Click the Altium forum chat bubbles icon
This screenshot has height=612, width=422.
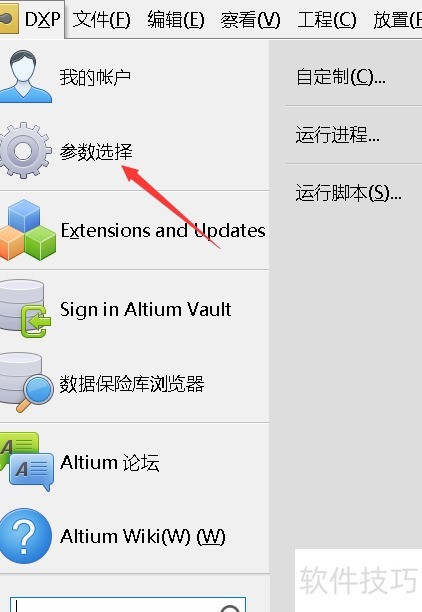click(x=27, y=461)
